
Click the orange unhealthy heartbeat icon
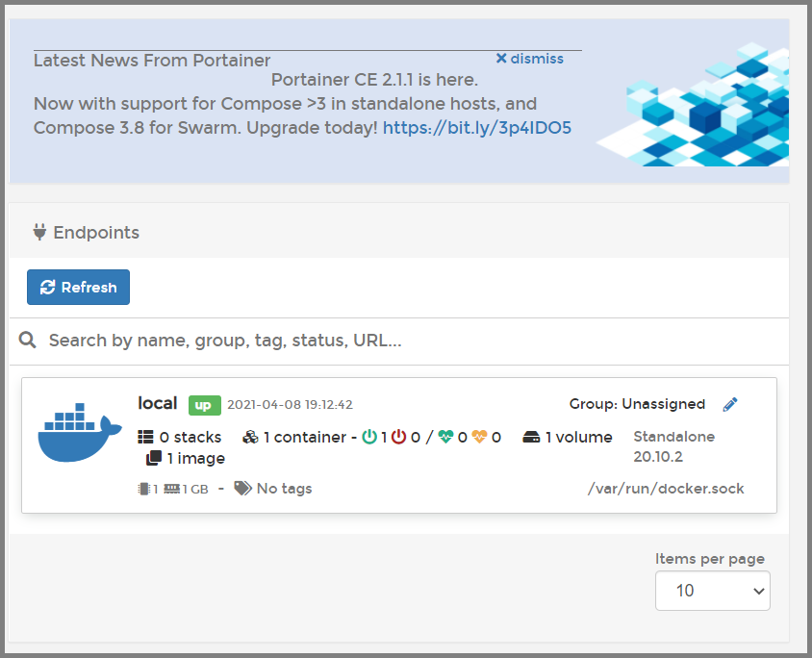(479, 437)
